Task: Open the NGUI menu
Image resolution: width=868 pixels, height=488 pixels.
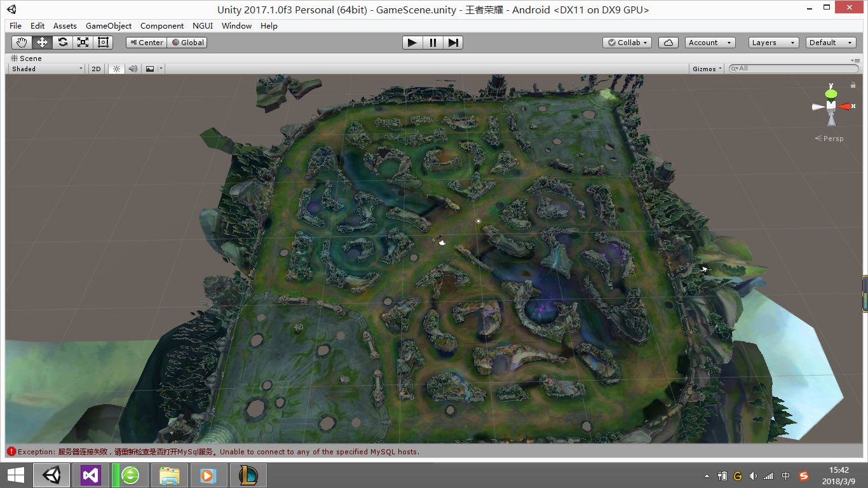Action: (x=203, y=26)
